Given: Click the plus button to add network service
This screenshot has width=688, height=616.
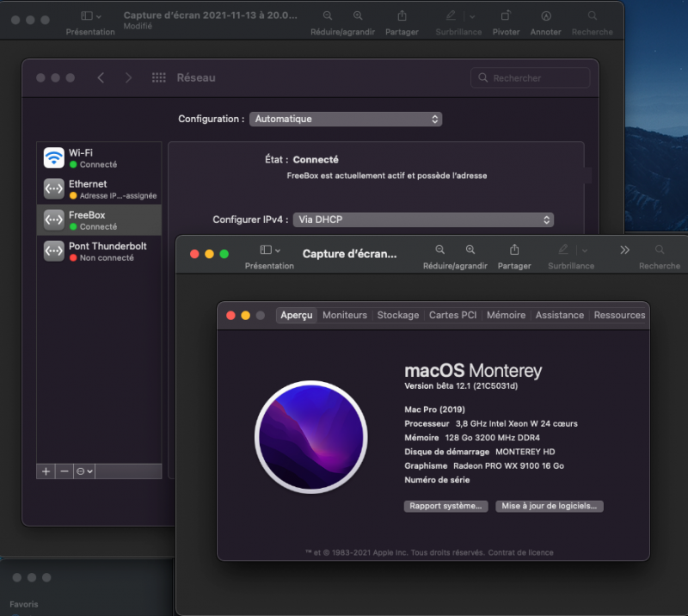Looking at the screenshot, I should 46,471.
